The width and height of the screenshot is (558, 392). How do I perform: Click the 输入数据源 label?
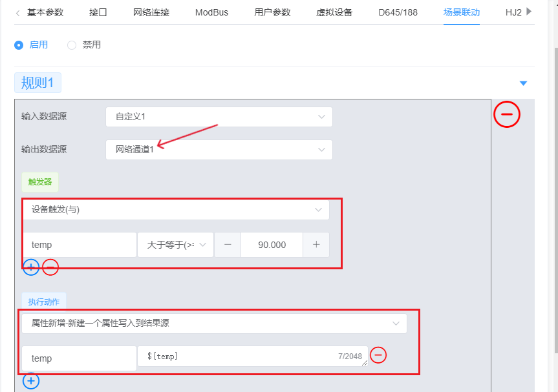[x=44, y=117]
